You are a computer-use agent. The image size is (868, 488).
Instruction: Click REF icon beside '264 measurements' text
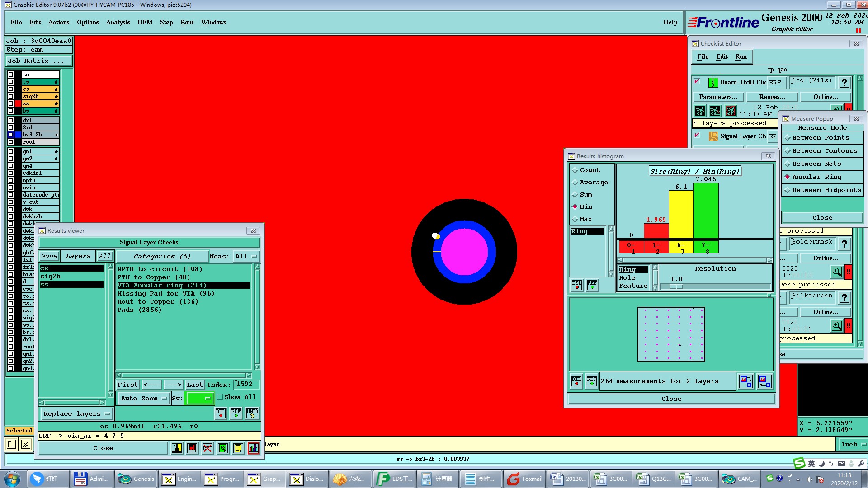click(592, 381)
